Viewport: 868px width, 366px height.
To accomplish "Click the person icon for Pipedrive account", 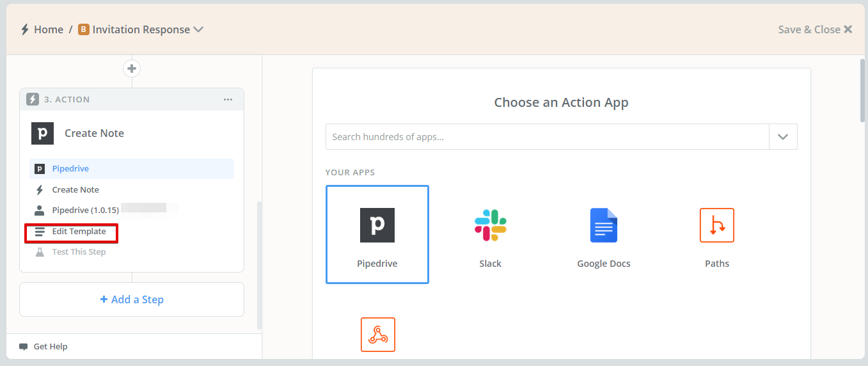I will pos(40,210).
